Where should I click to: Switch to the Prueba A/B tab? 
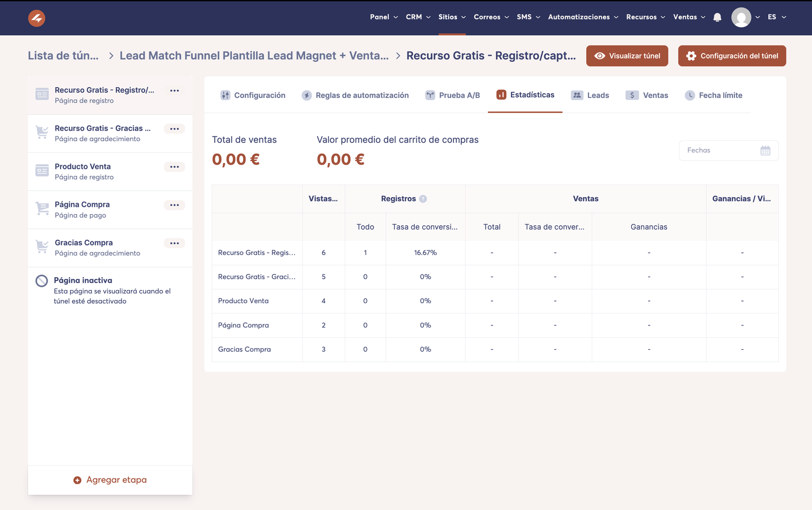point(453,95)
